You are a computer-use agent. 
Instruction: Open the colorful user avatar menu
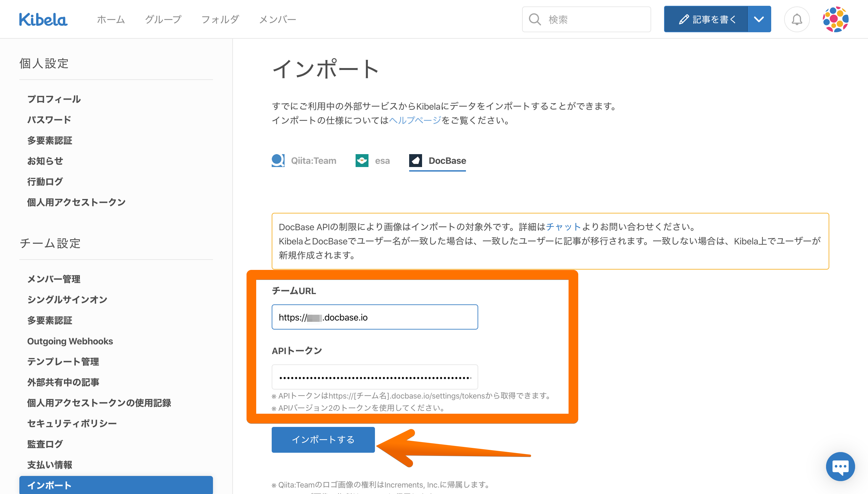[835, 19]
